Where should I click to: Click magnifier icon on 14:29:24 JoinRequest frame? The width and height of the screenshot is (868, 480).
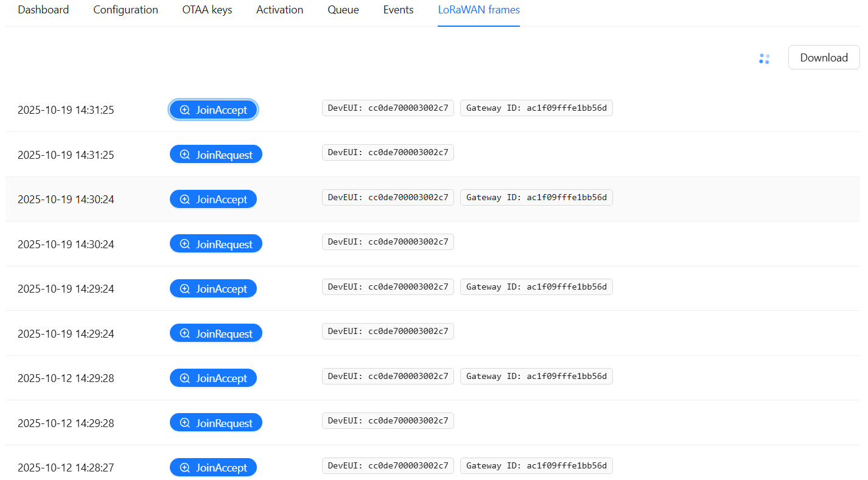[185, 333]
